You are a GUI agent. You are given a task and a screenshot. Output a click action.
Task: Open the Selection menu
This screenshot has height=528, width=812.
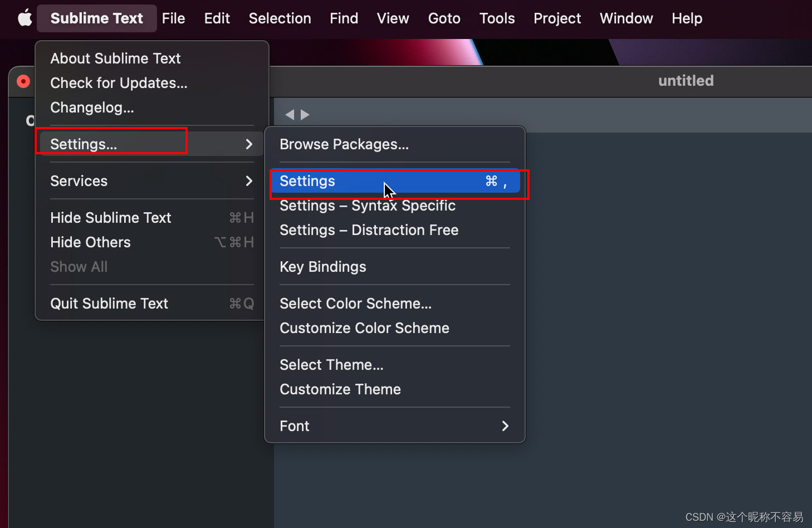(280, 18)
